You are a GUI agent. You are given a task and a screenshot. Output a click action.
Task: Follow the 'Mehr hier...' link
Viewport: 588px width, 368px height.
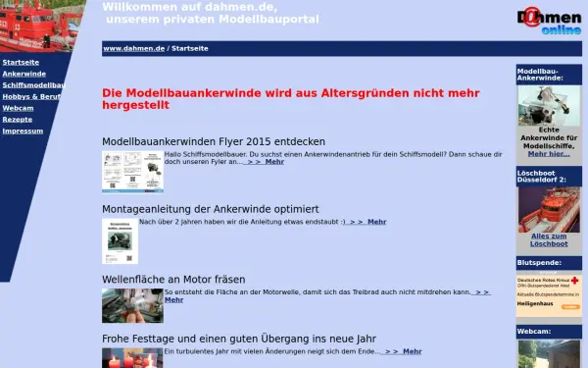[x=549, y=154]
